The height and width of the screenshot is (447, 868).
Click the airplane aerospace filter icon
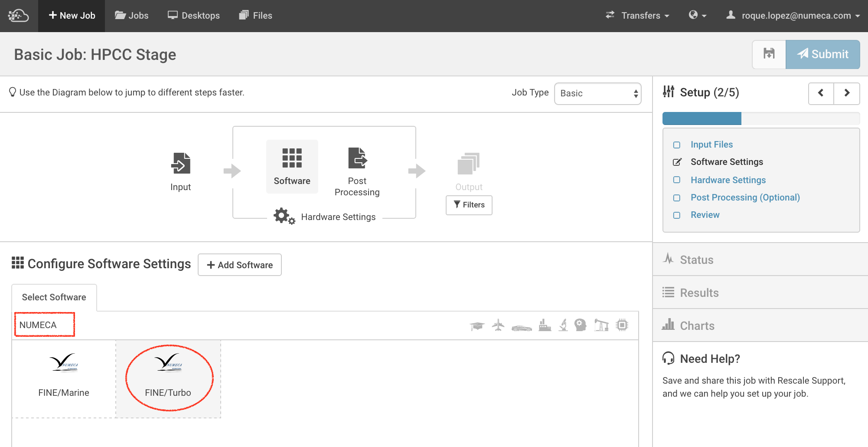pos(498,325)
